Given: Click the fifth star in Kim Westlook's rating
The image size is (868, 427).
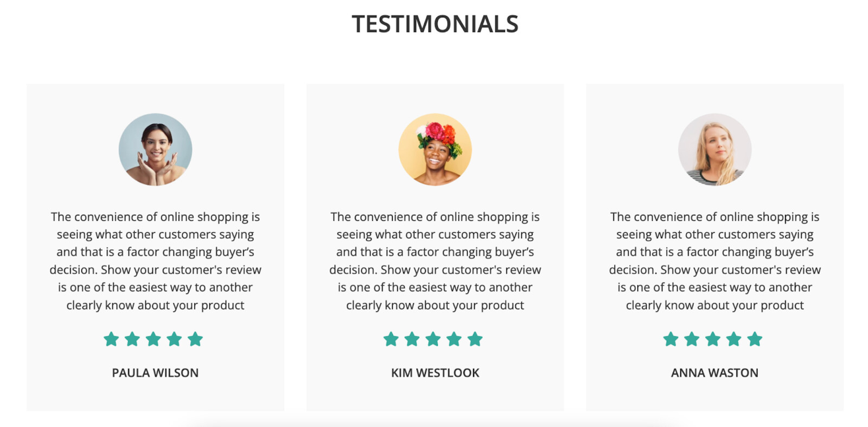Looking at the screenshot, I should [475, 340].
